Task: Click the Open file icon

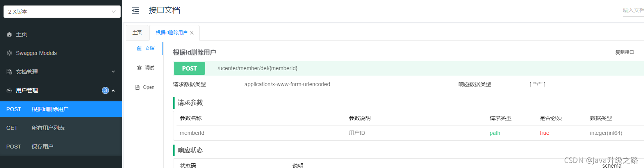Action: pos(137,87)
